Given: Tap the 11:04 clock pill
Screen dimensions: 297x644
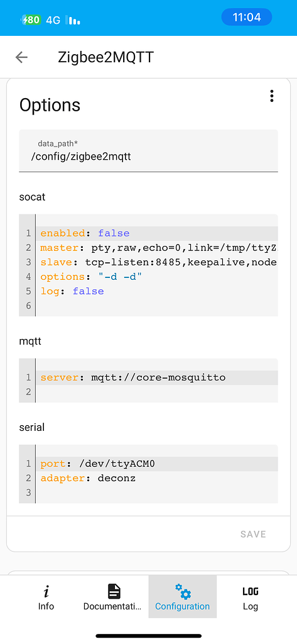Looking at the screenshot, I should [247, 17].
